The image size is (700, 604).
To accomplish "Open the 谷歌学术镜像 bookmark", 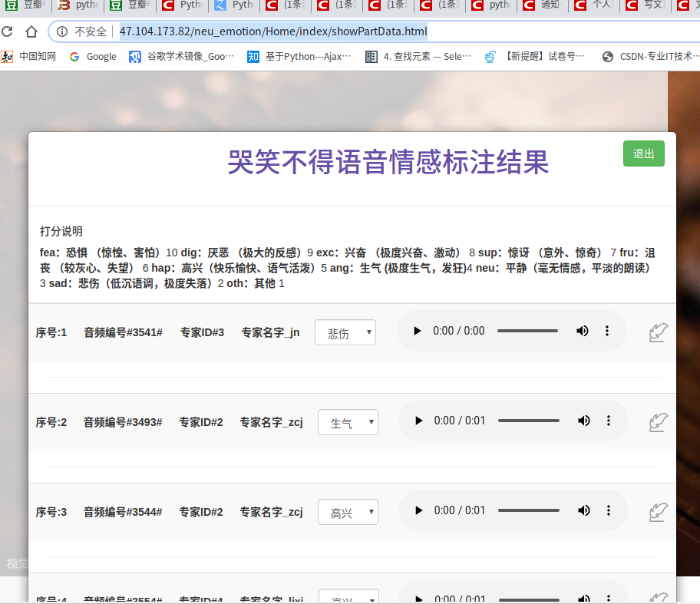I will (181, 57).
